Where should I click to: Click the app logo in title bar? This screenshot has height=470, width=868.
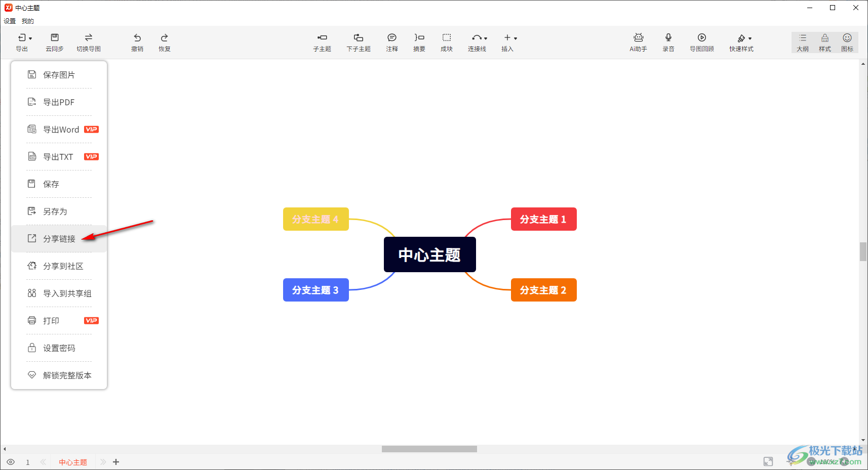(8, 8)
